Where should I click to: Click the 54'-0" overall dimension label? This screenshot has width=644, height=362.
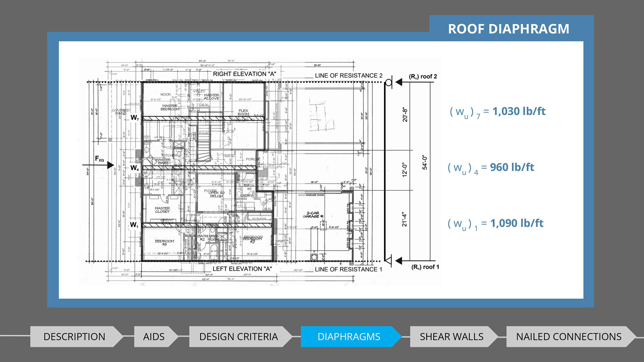pos(425,162)
